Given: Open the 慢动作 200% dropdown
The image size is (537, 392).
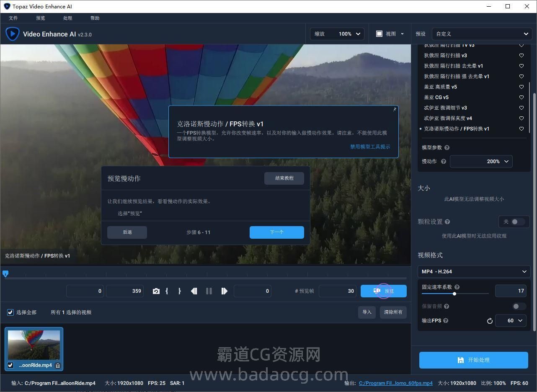Looking at the screenshot, I should coord(481,161).
